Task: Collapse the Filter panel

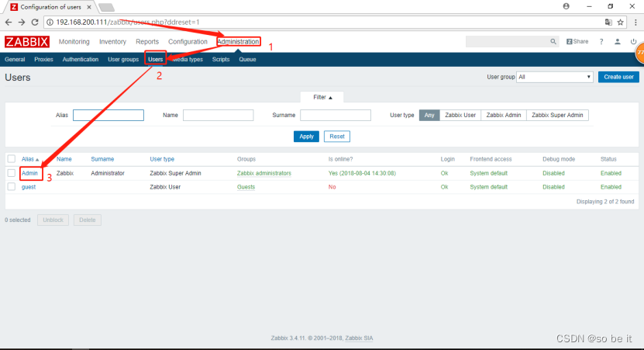Action: tap(322, 97)
